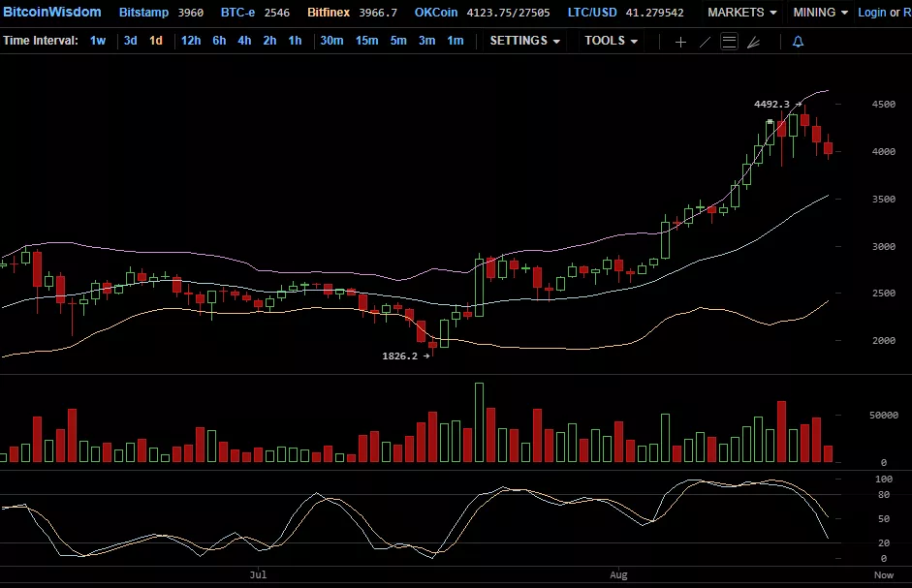The width and height of the screenshot is (912, 588).
Task: Open the Bitfinex market link
Action: (331, 13)
